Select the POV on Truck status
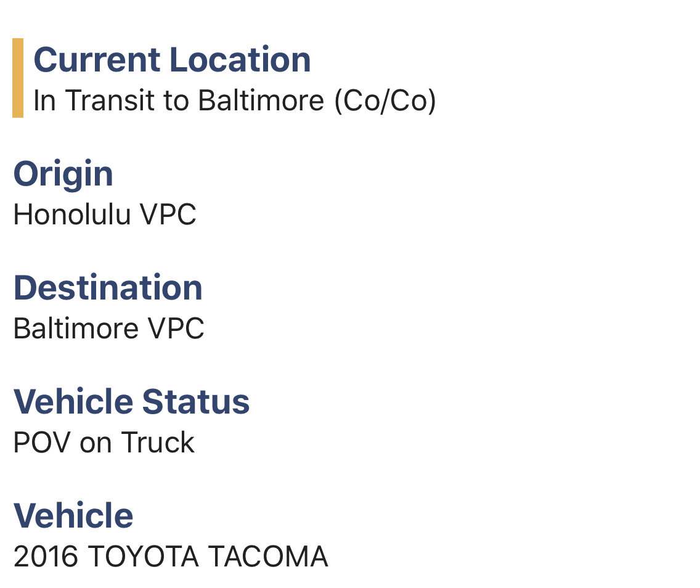Viewport: 700px width, 588px height. point(104,443)
